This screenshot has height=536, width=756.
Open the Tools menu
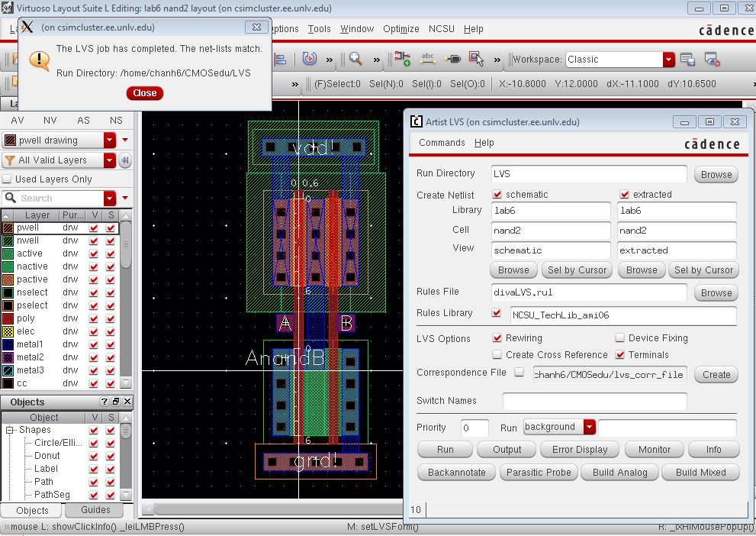[x=319, y=29]
